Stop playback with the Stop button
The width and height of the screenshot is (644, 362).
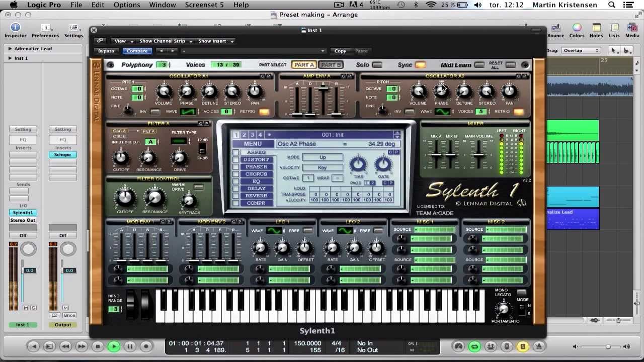[x=98, y=346]
